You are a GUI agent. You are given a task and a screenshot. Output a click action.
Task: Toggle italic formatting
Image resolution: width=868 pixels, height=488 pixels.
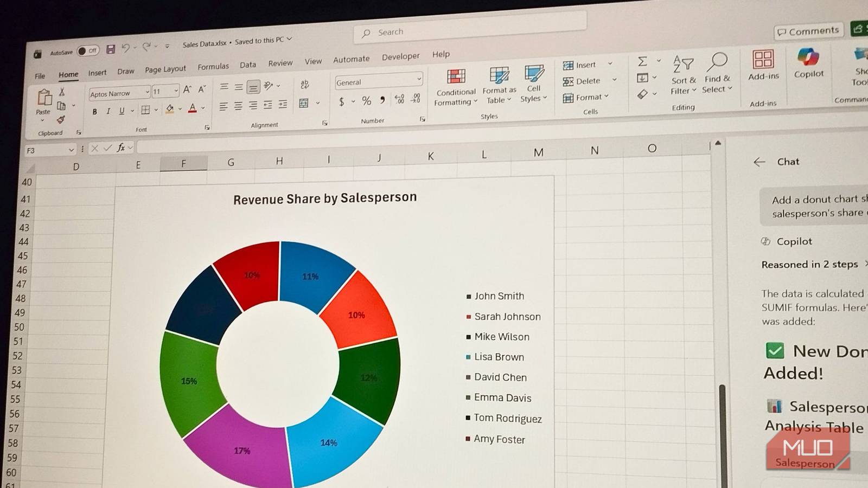tap(108, 111)
